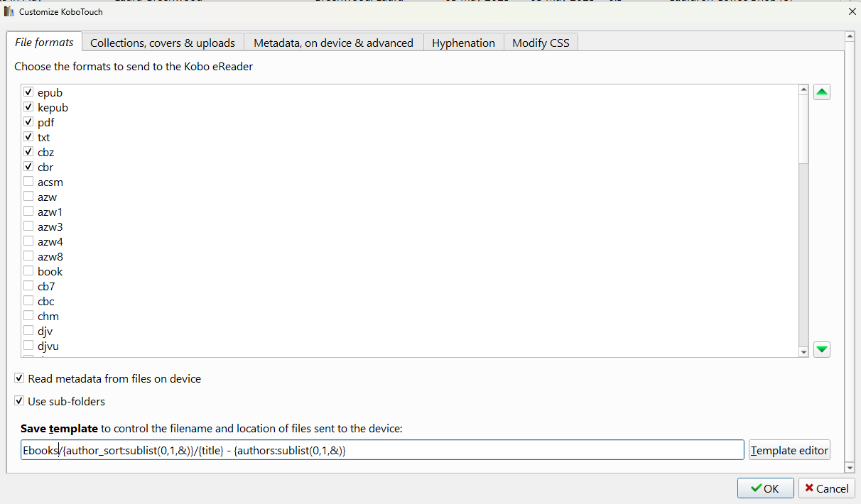Switch to File formats tab

coord(44,42)
